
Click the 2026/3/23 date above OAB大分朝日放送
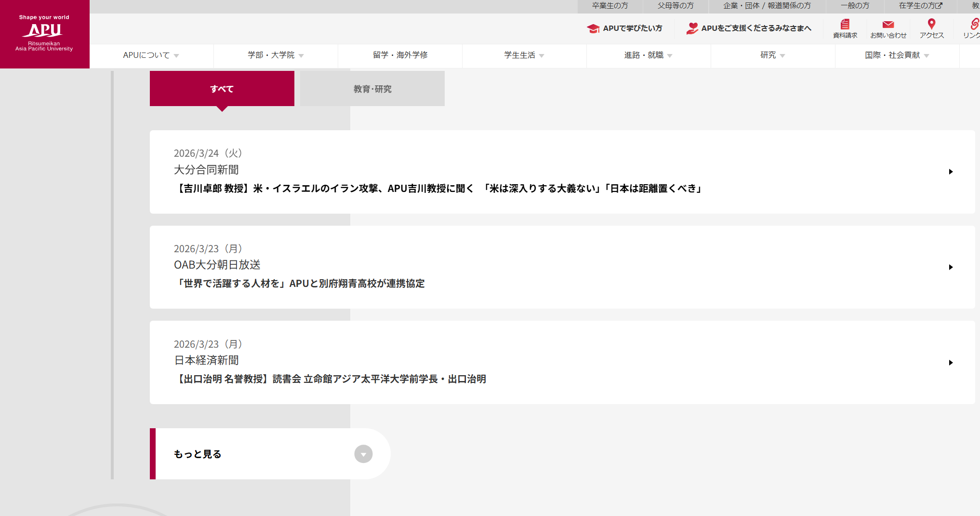click(x=208, y=249)
